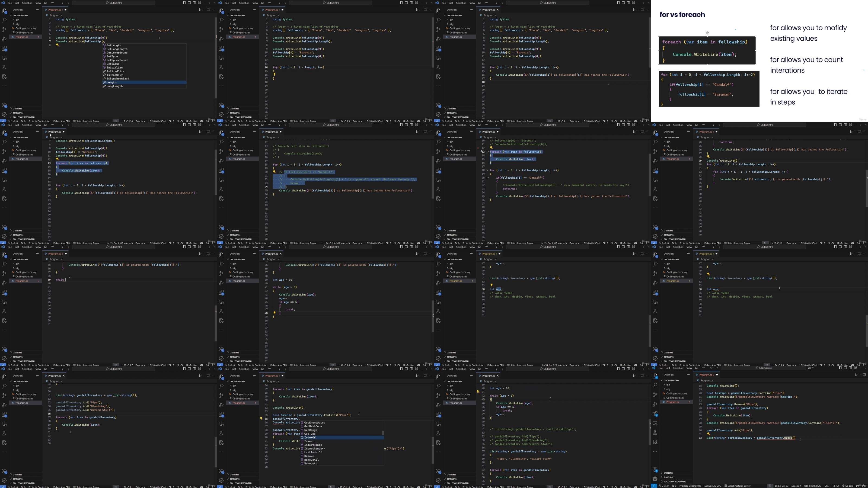Open Extensions icon showing badge 5
The image size is (868, 488).
[x=655, y=414]
